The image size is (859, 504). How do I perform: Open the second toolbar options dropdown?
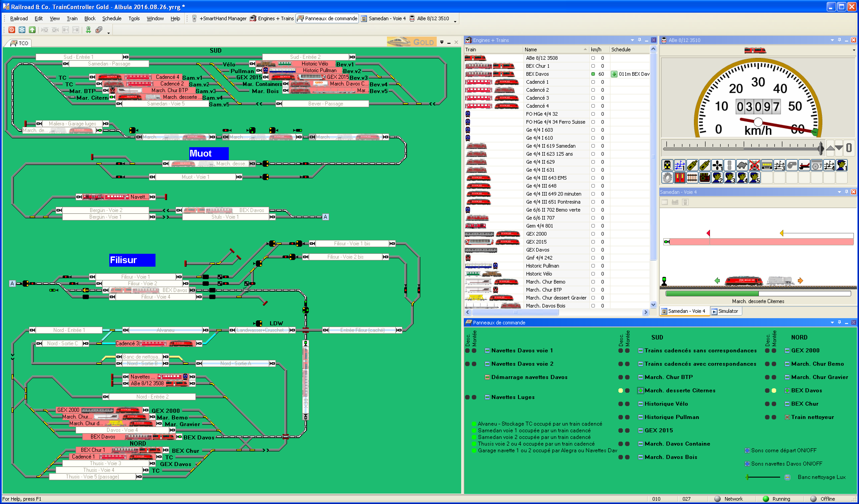109,33
